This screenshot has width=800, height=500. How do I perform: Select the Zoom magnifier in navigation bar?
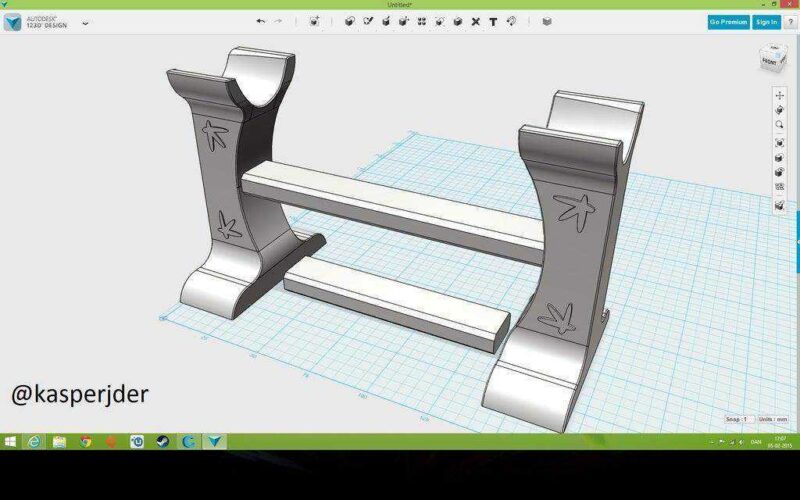point(780,125)
